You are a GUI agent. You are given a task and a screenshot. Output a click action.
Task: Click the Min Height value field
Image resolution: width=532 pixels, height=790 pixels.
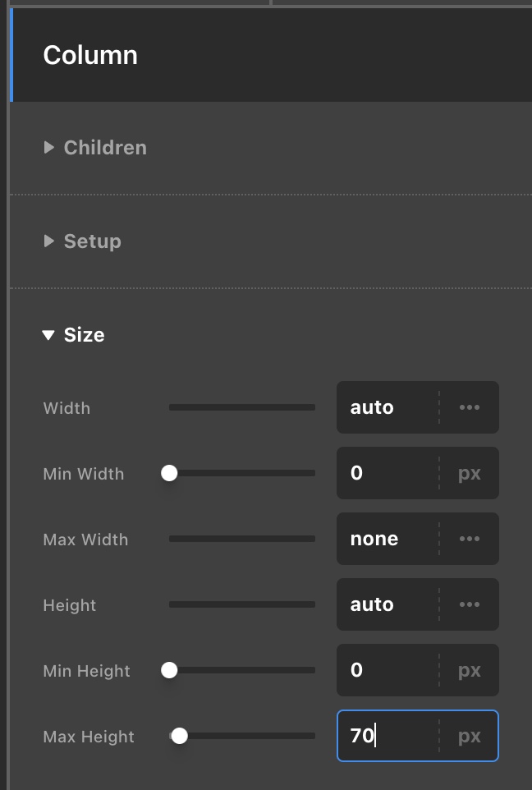pyautogui.click(x=388, y=671)
